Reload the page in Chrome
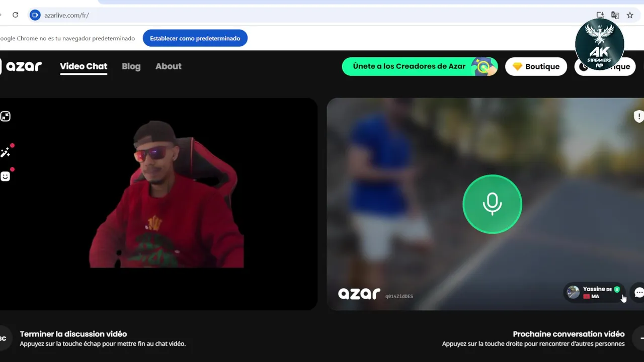This screenshot has width=644, height=362. click(x=16, y=15)
